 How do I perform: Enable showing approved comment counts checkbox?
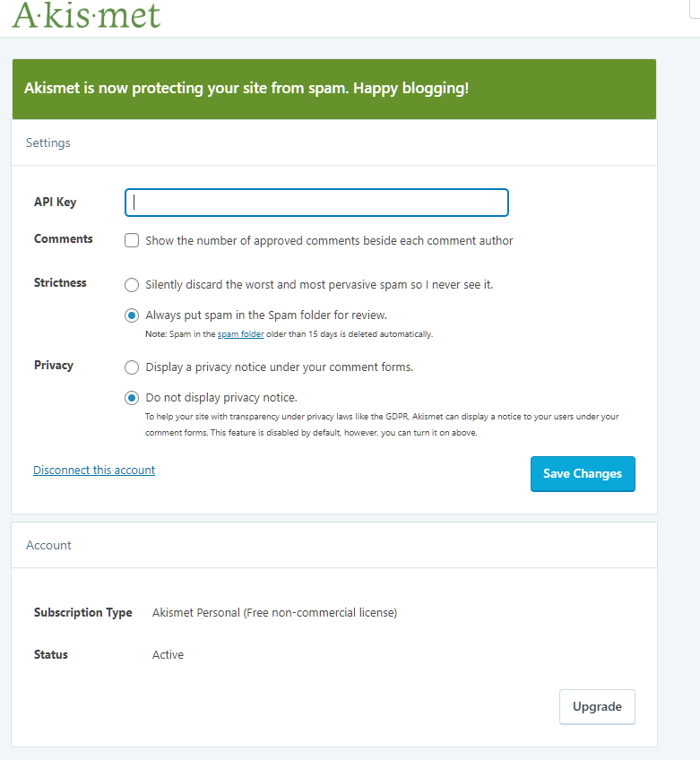(x=132, y=240)
